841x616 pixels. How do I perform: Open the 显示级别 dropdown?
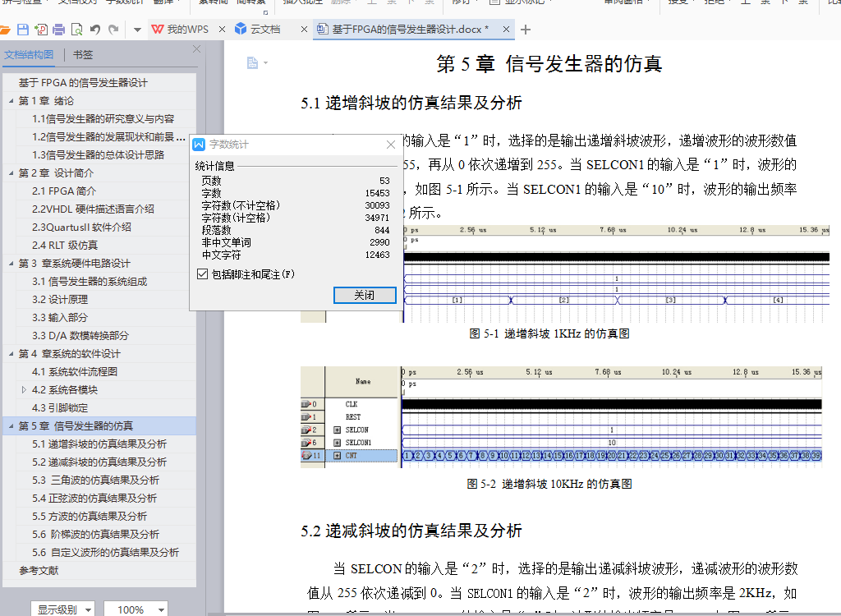click(x=62, y=609)
